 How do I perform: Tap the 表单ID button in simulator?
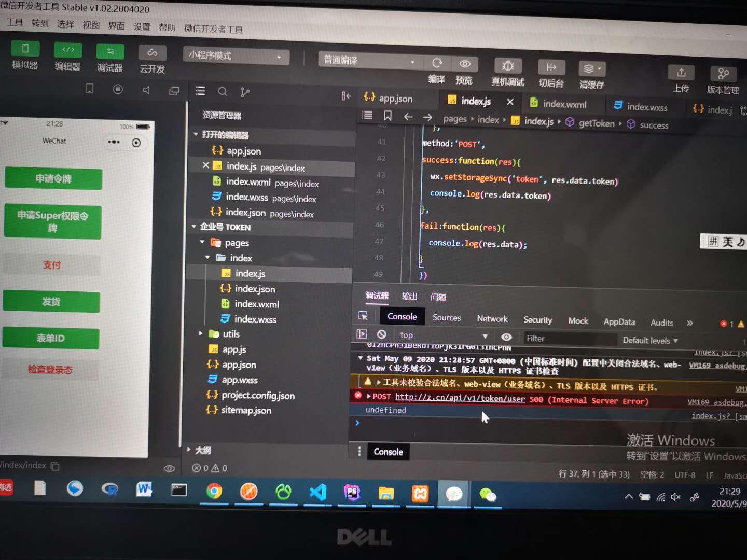pyautogui.click(x=50, y=338)
